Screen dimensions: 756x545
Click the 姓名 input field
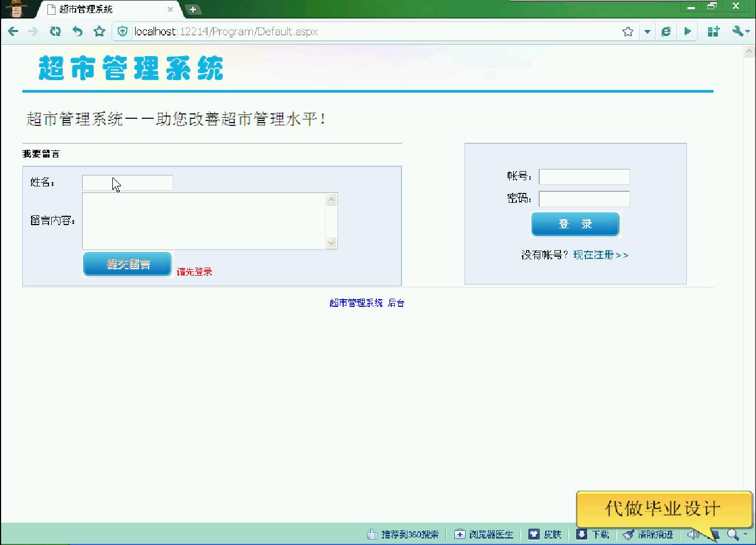tap(127, 183)
